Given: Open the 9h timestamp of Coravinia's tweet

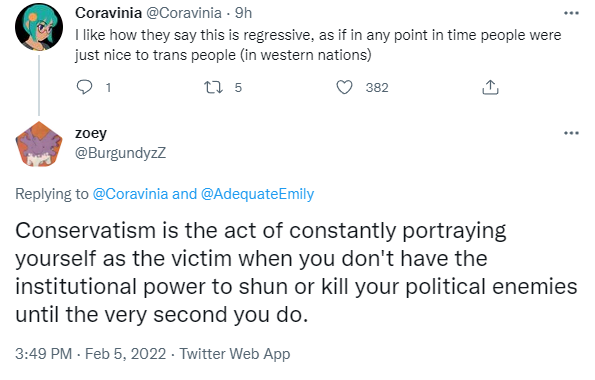Looking at the screenshot, I should pos(243,13).
